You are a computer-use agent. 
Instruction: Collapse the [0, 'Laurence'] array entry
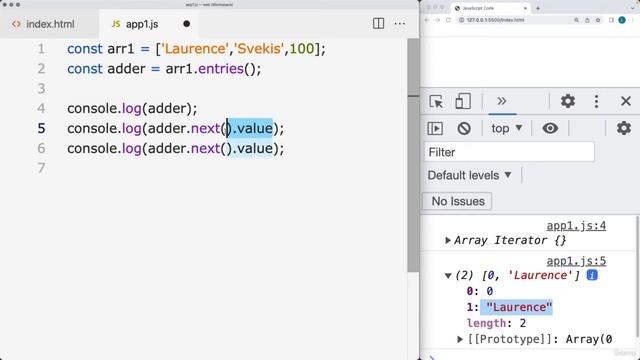point(448,276)
